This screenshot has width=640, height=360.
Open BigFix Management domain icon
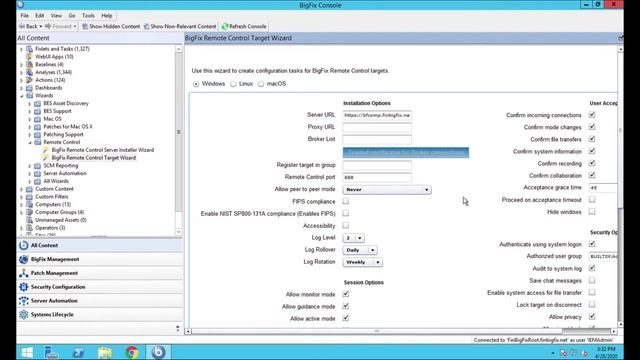point(24,259)
